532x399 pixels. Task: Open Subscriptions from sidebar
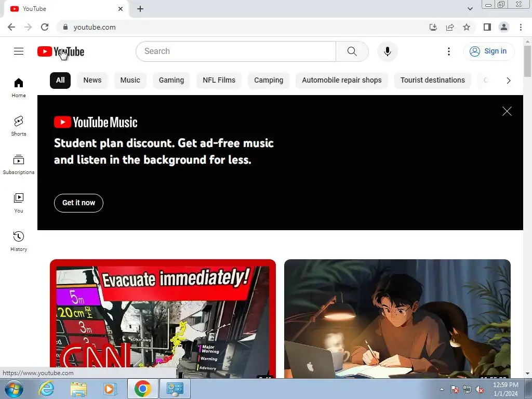(19, 164)
